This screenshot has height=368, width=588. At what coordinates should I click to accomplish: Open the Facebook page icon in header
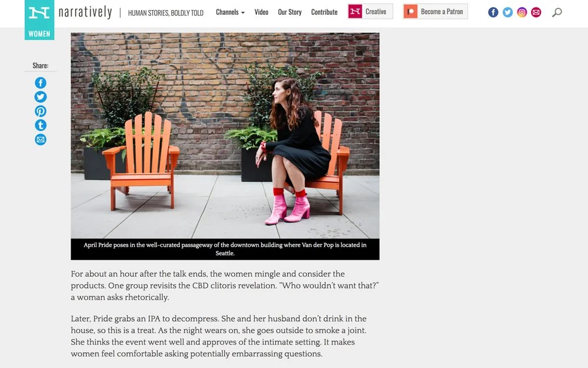(x=493, y=12)
